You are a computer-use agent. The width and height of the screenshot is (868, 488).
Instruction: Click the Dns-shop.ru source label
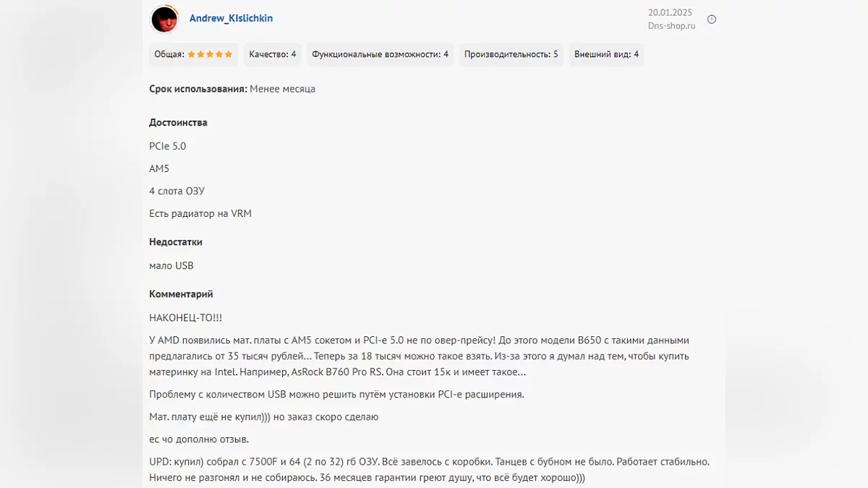pyautogui.click(x=671, y=26)
